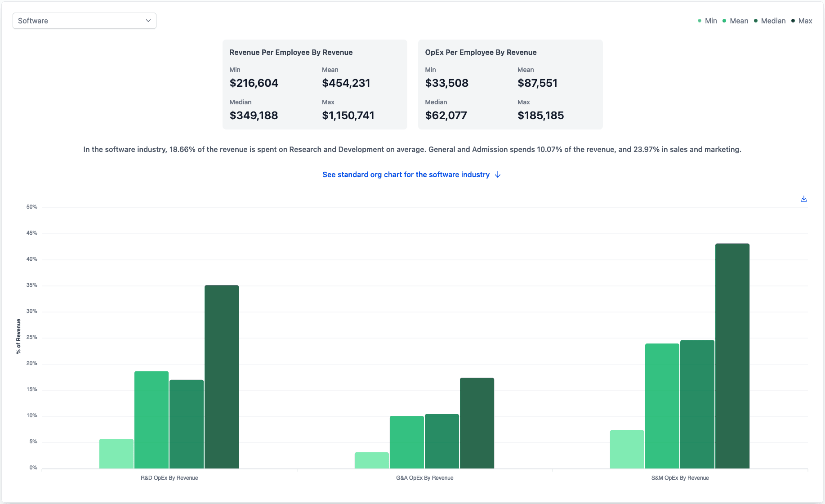Click the S&M OpEx Max bar
Viewport: 825px width, 504px height.
click(732, 356)
